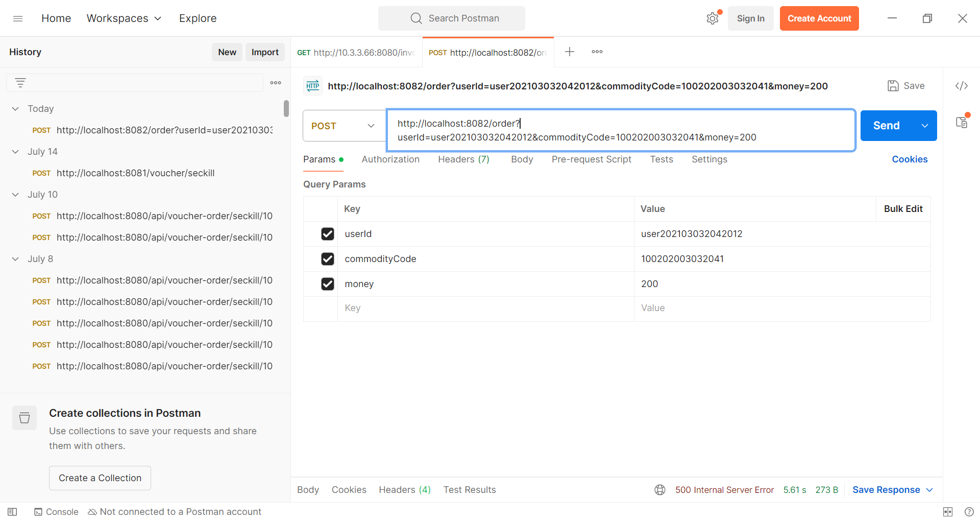Open the Cookies link

(910, 159)
